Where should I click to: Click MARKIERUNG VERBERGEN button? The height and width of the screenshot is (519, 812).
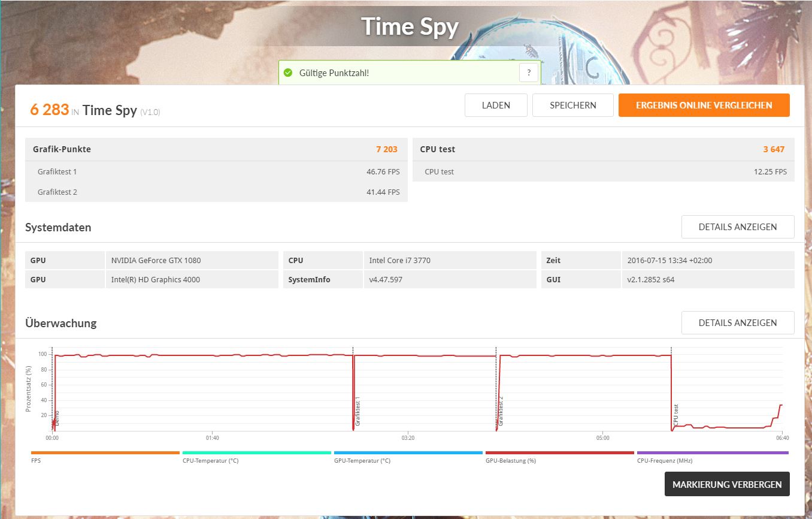click(x=727, y=484)
